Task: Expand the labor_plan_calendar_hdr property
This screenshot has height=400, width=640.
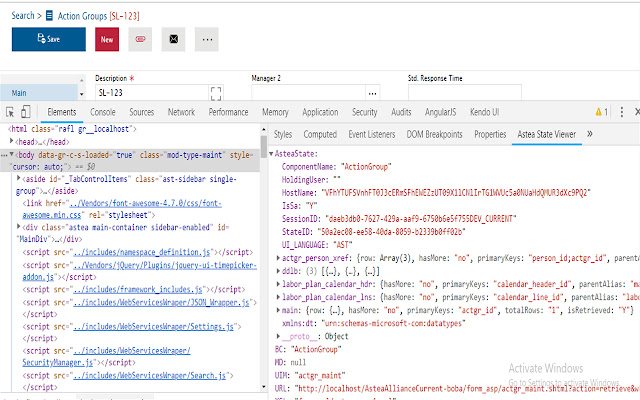Action: tap(278, 284)
